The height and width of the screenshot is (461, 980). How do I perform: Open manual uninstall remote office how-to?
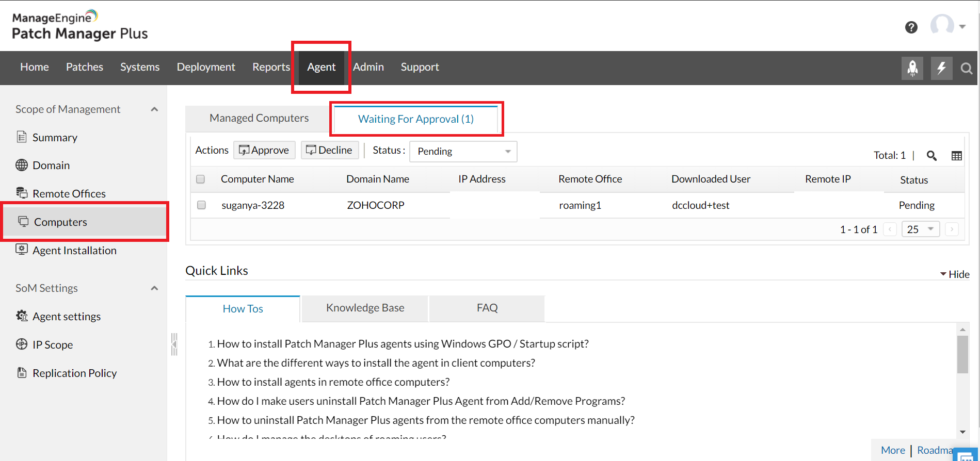click(426, 420)
